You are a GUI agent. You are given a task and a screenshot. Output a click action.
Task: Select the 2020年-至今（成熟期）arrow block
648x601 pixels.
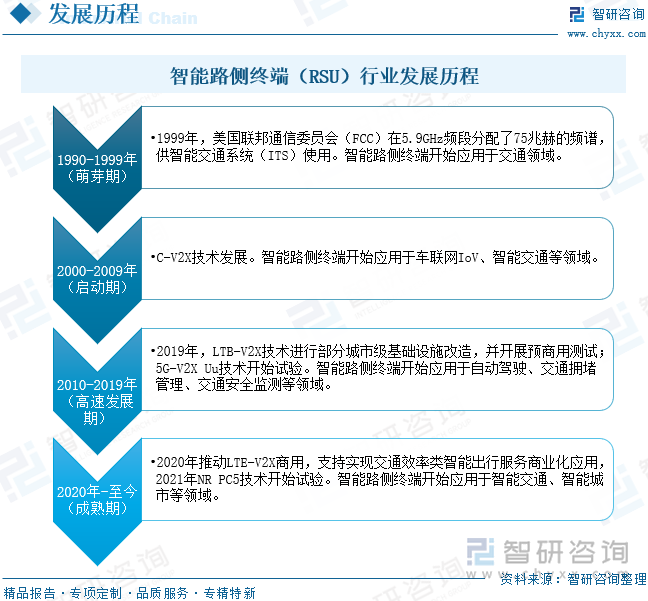coord(98,502)
